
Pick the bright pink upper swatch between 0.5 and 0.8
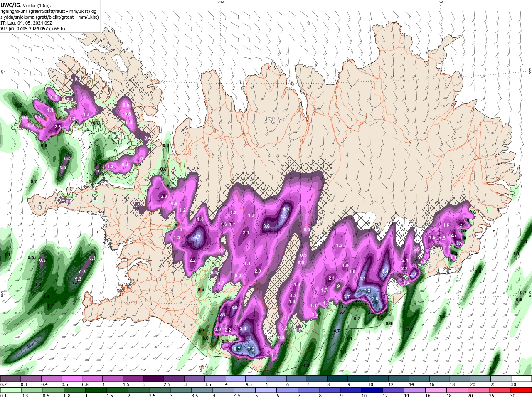coord(71,379)
